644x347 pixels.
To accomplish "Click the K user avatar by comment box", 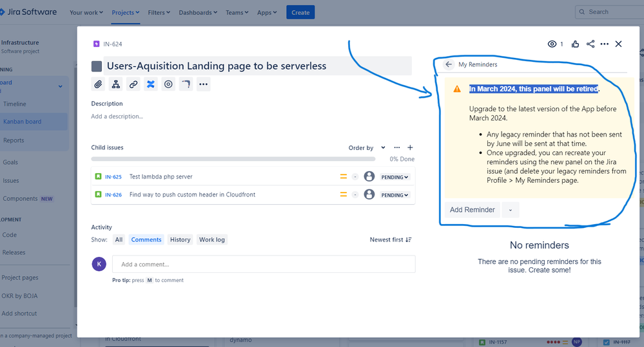I will (99, 264).
